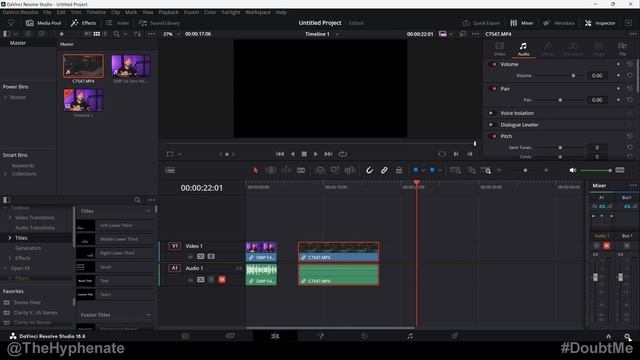Open the Flag color dropdown arrow
Image resolution: width=640 pixels, height=360 pixels.
[423, 171]
